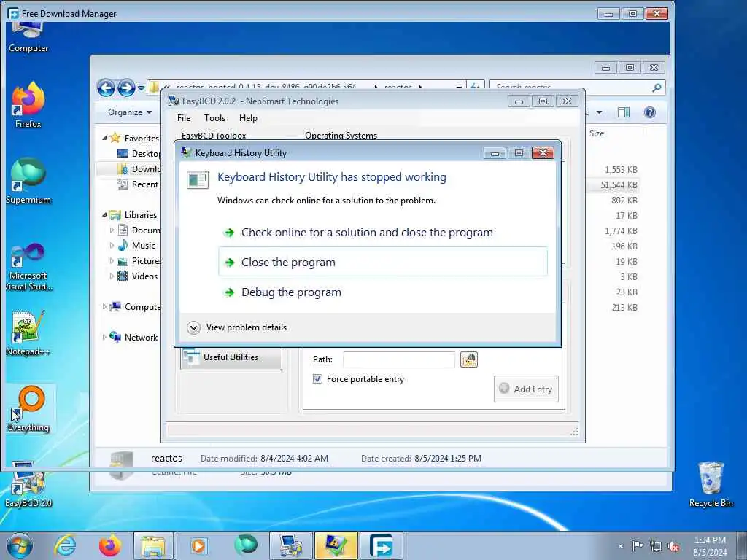Collapse the Favorites tree group
Screen dimensions: 747x560
coord(104,138)
